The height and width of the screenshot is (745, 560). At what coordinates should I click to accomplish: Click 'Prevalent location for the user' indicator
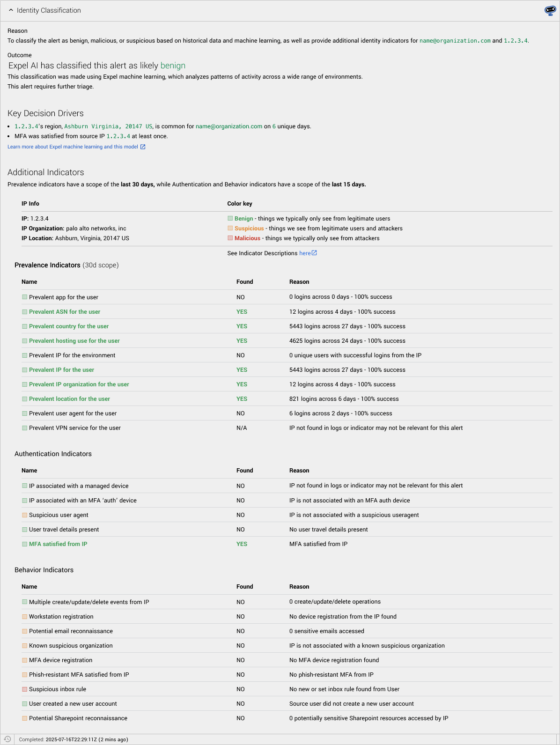tap(69, 399)
